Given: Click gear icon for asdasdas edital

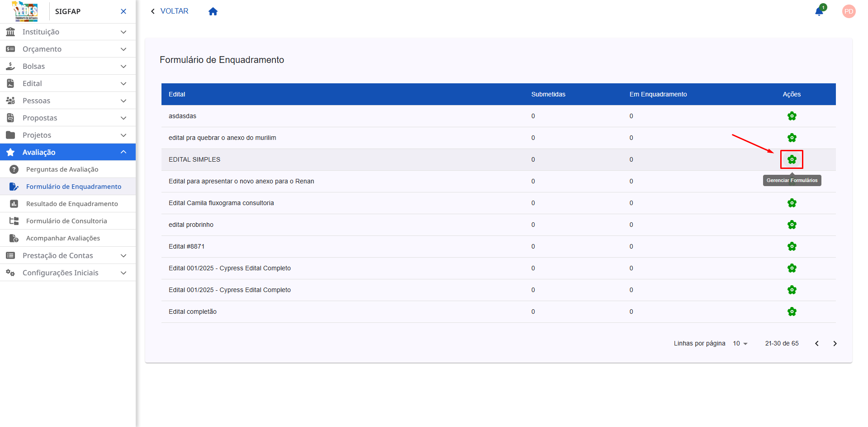Looking at the screenshot, I should click(x=792, y=116).
